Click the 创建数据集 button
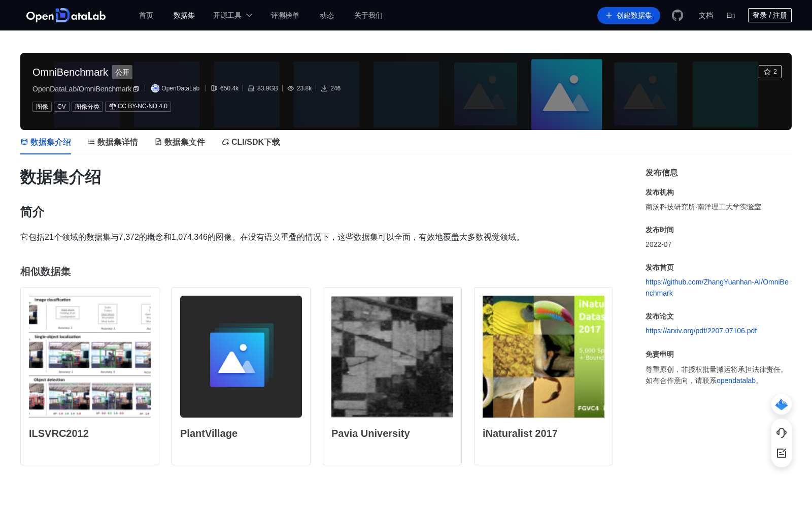The width and height of the screenshot is (812, 508). pos(629,15)
